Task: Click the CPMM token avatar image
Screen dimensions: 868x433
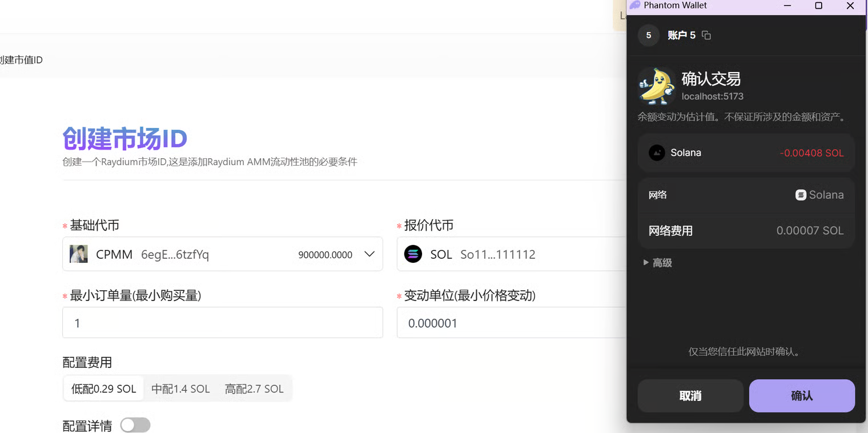Action: pos(78,254)
